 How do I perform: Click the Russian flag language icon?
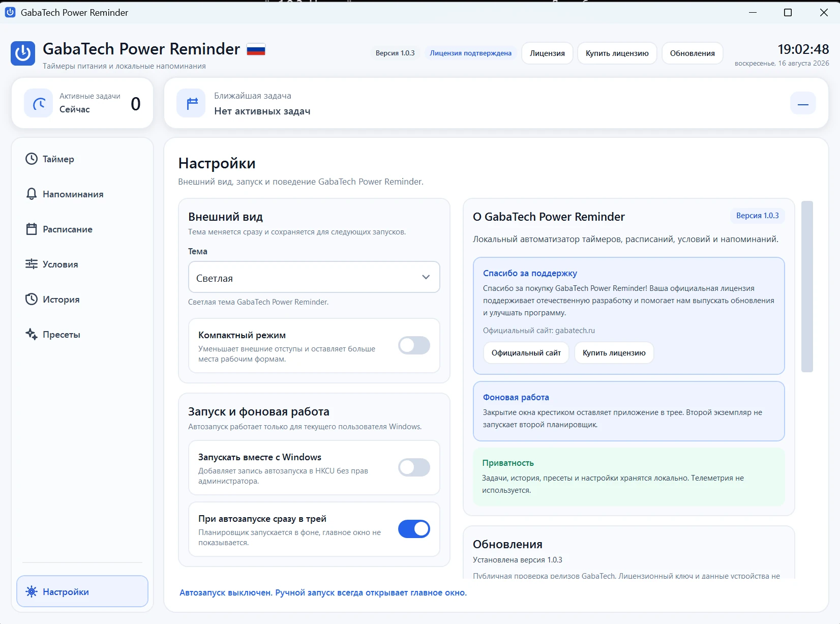(256, 50)
